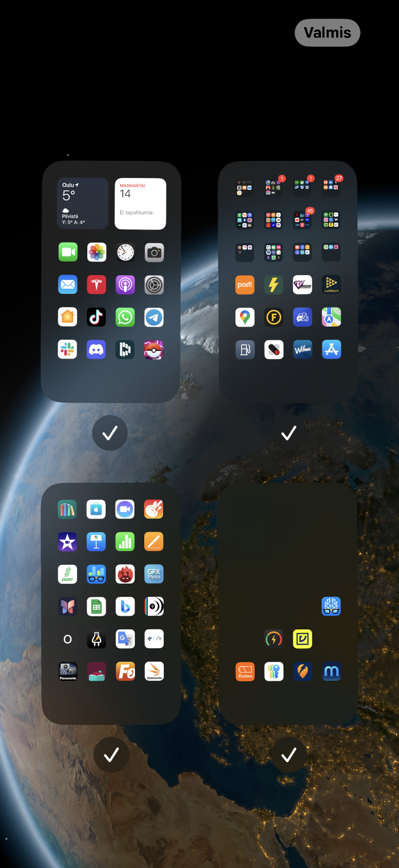The image size is (399, 868).
Task: Tap the AnTuTu flame icon
Action: point(125,574)
